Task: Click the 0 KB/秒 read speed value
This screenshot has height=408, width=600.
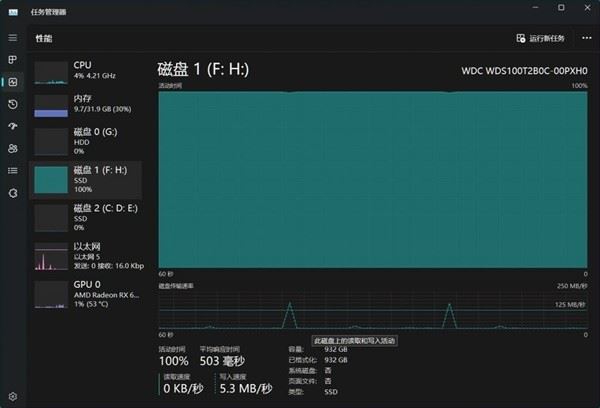Action: [x=183, y=388]
